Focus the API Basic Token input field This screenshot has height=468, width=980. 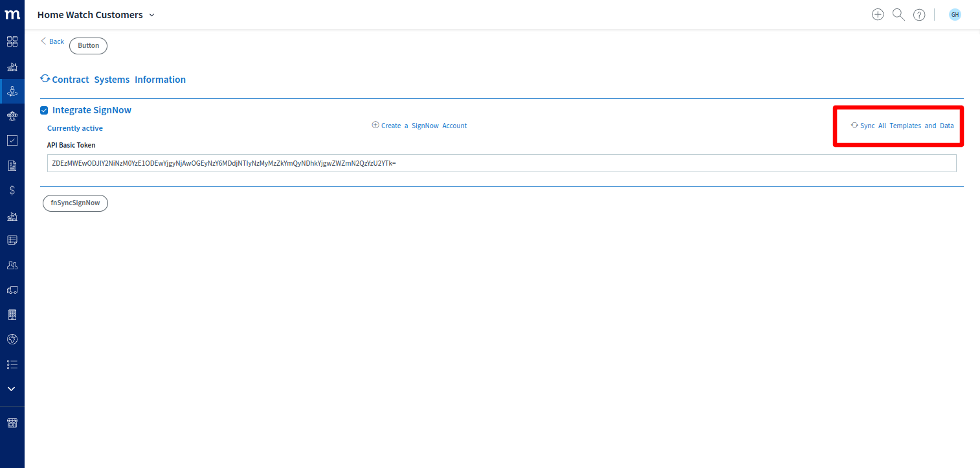(502, 163)
